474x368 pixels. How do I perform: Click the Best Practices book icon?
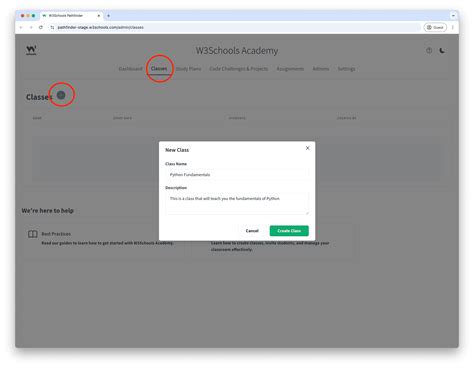(33, 234)
